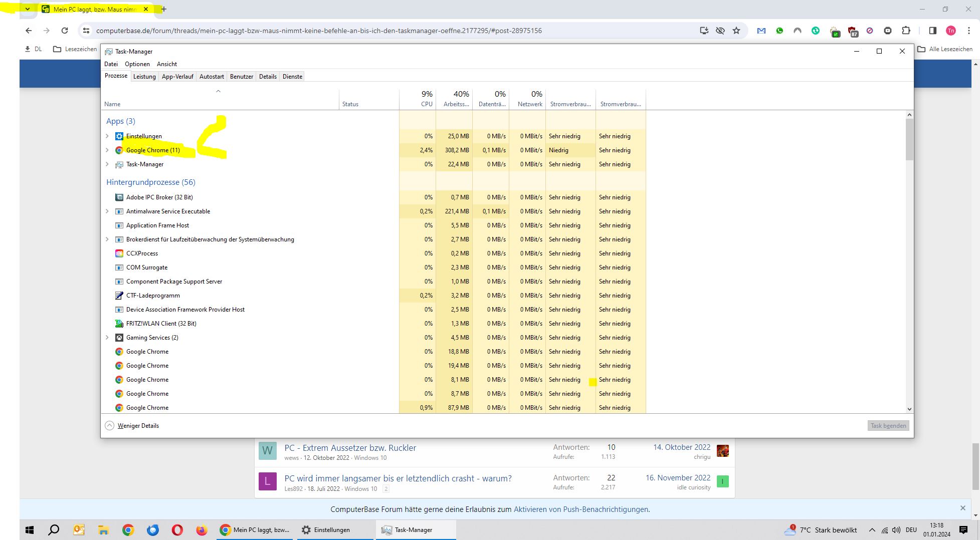The height and width of the screenshot is (540, 980).
Task: Select 'Device Association Framework Provider Host'
Action: [x=374, y=310]
